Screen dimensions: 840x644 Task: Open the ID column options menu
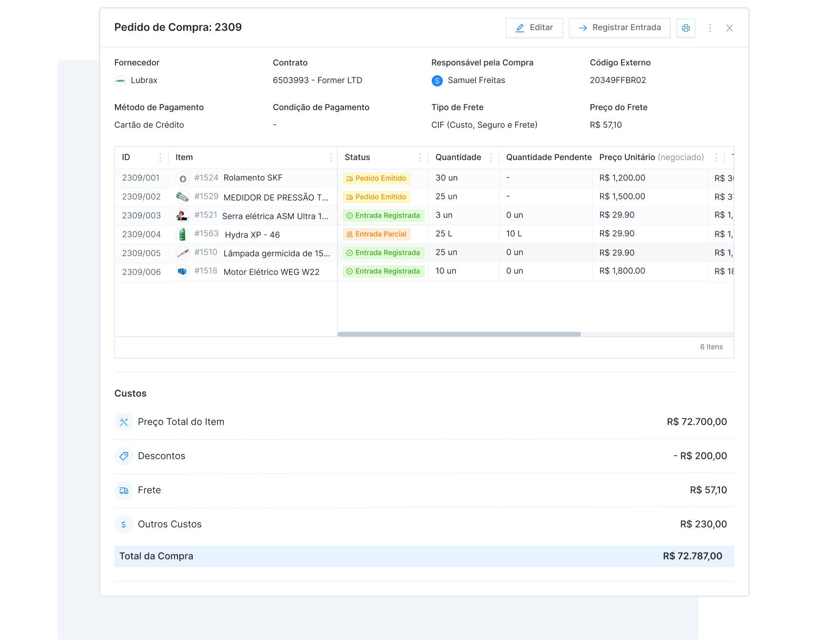(160, 157)
